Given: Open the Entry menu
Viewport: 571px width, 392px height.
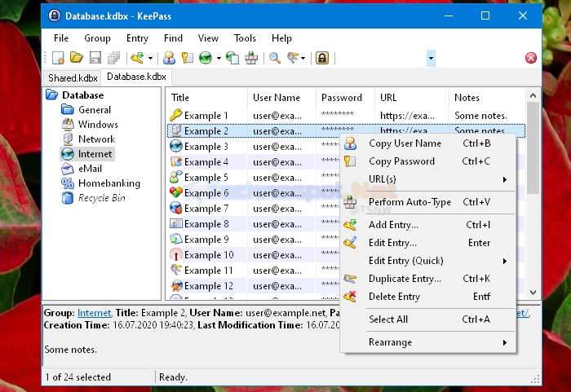Looking at the screenshot, I should pyautogui.click(x=137, y=38).
